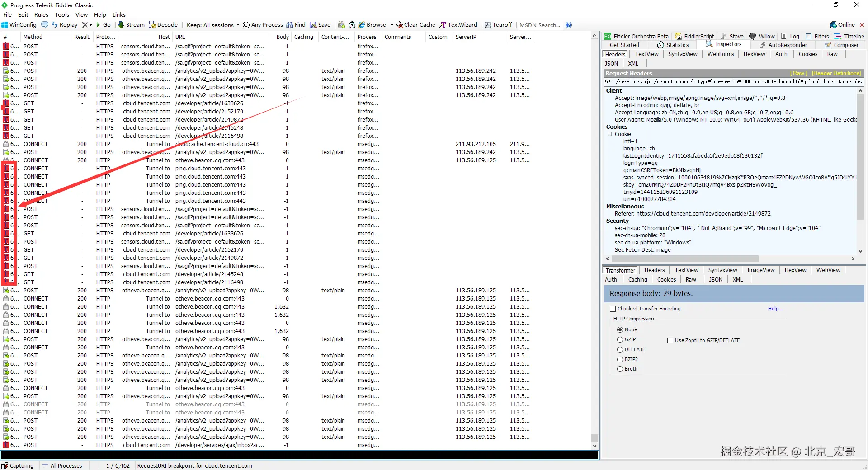The width and height of the screenshot is (868, 470).
Task: Launch Browse from toolbar
Action: 373,25
